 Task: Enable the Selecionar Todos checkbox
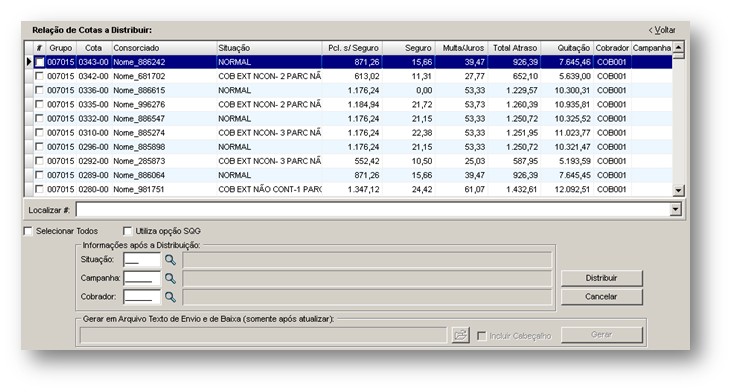point(28,231)
